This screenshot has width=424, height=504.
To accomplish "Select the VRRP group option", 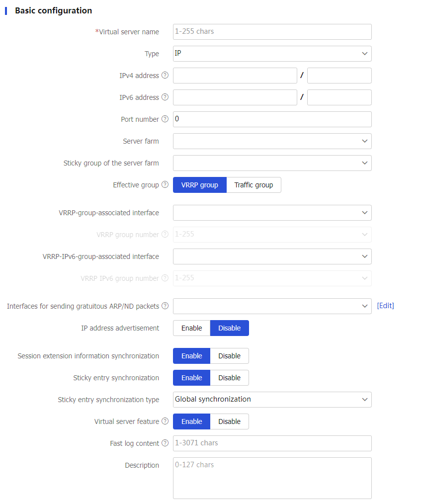I will (200, 185).
